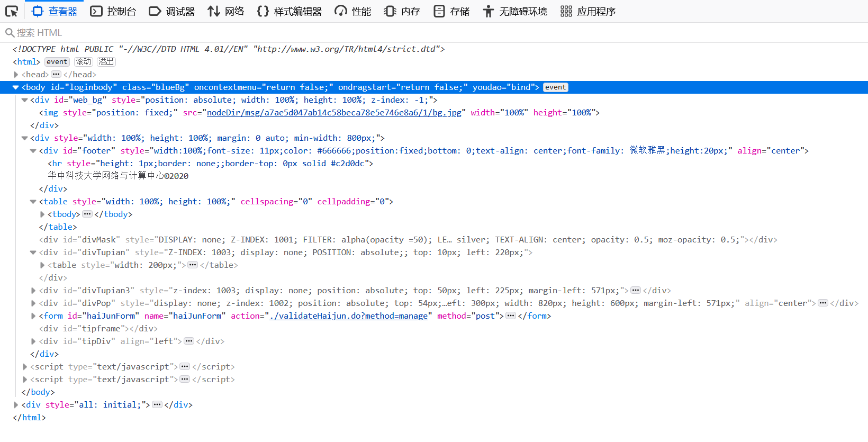Screen dimensions: 868x442
Task: Collapse the table width 100% node
Action: click(33, 202)
